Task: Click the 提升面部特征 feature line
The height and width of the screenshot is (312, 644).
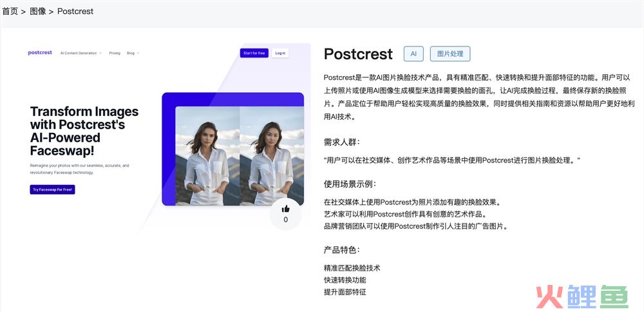Action: pyautogui.click(x=345, y=292)
